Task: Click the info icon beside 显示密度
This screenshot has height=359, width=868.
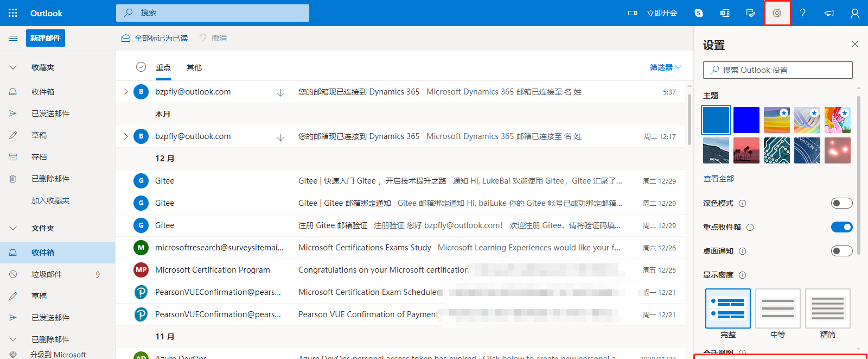Action: coord(743,275)
